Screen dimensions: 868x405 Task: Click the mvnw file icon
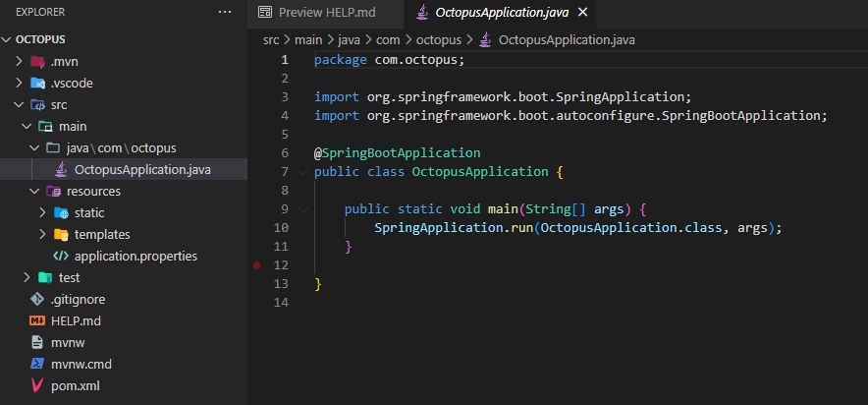[37, 342]
